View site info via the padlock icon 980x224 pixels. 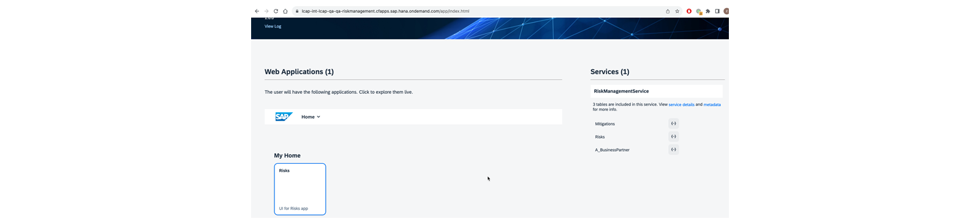[x=296, y=11]
